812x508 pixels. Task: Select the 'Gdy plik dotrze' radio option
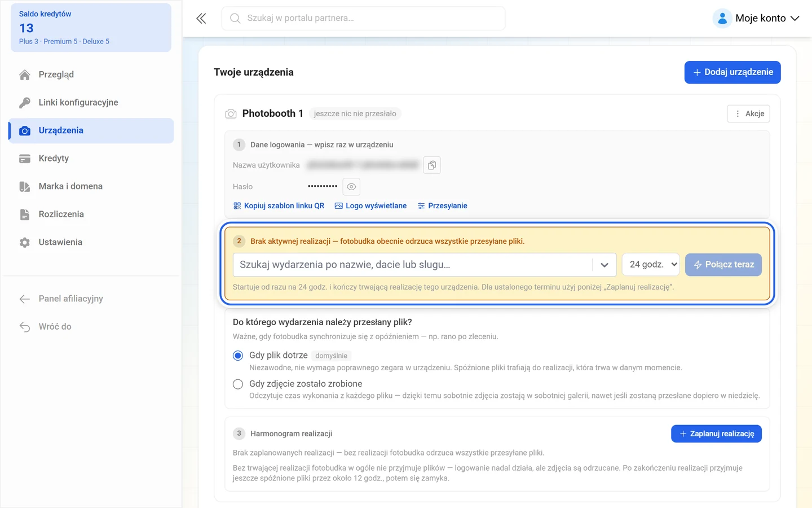coord(238,356)
